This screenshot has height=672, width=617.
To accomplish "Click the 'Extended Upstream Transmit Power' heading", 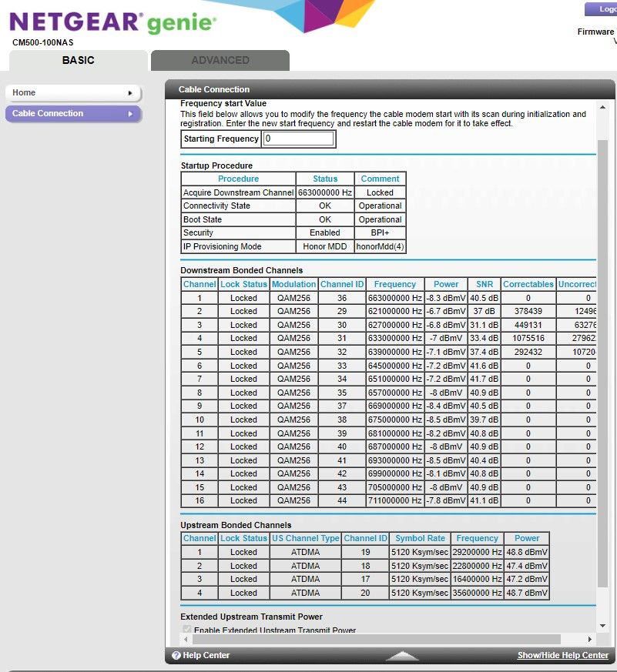I will [251, 617].
